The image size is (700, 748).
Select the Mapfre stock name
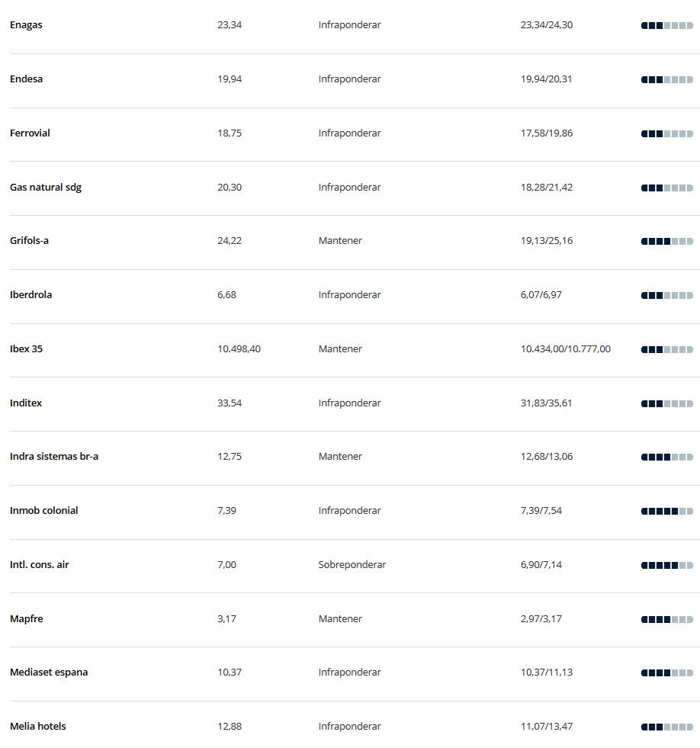click(26, 619)
